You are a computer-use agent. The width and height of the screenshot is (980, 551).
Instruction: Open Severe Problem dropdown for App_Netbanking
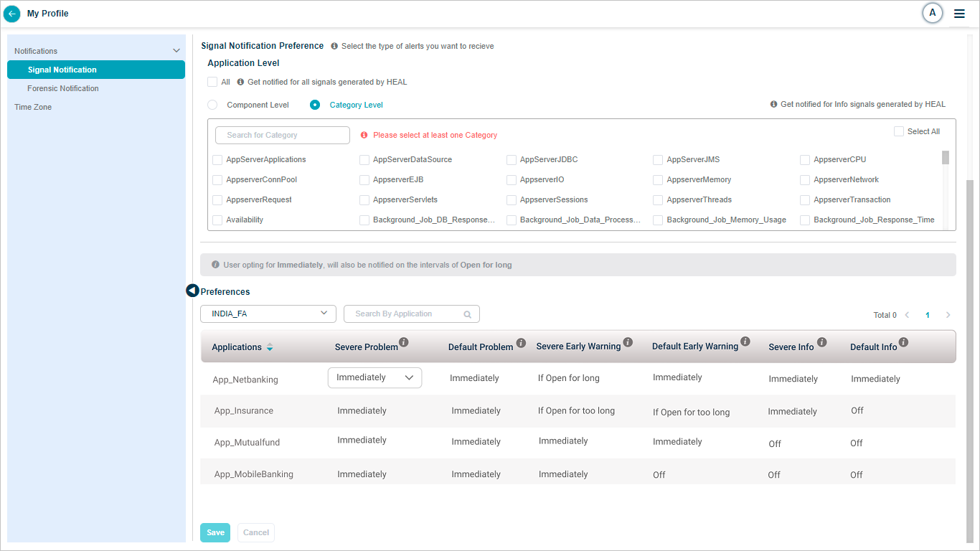[374, 378]
